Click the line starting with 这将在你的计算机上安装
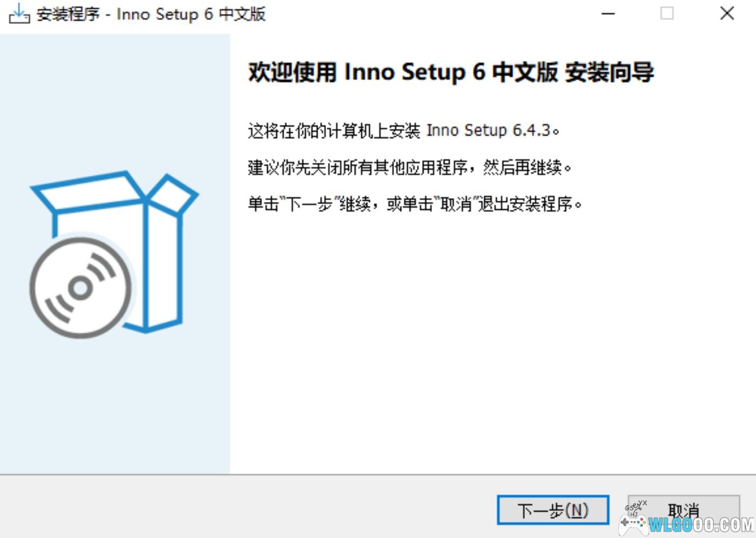This screenshot has height=538, width=756. (x=403, y=131)
